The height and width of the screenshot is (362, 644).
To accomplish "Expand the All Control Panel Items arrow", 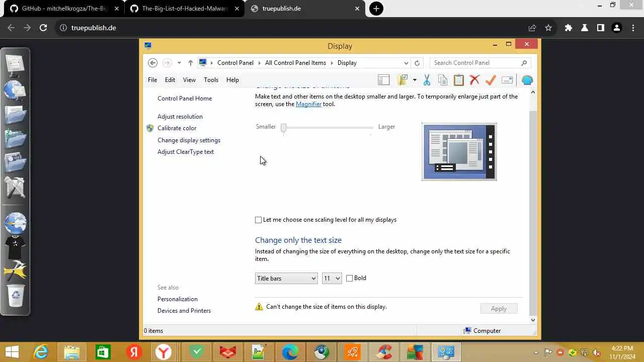I will coord(332,63).
